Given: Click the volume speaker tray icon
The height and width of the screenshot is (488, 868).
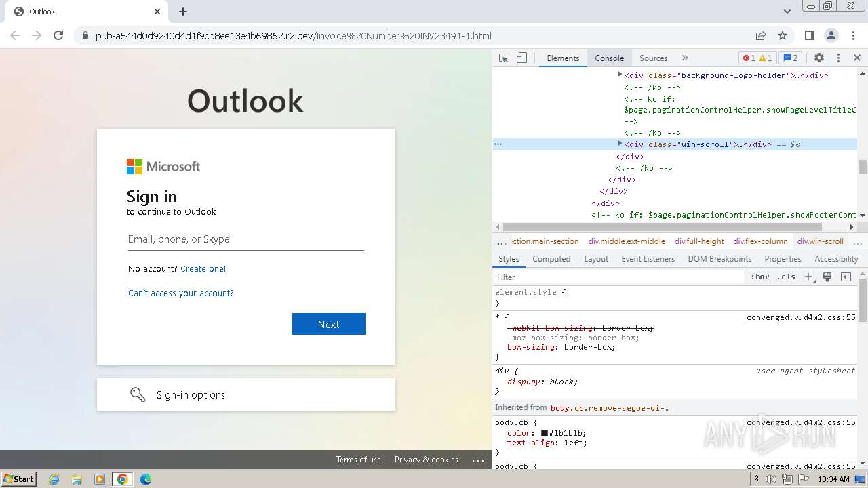Looking at the screenshot, I should pyautogui.click(x=771, y=479).
